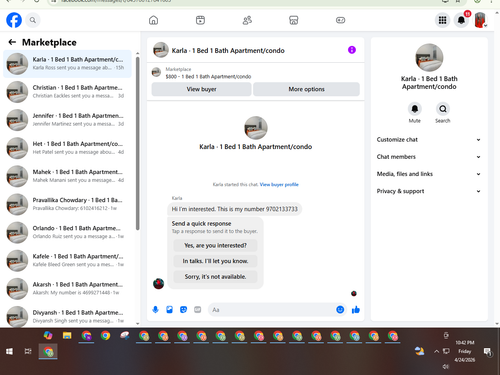The image size is (500, 375).
Task: Click the back arrow beside Marketplace
Action: [12, 42]
